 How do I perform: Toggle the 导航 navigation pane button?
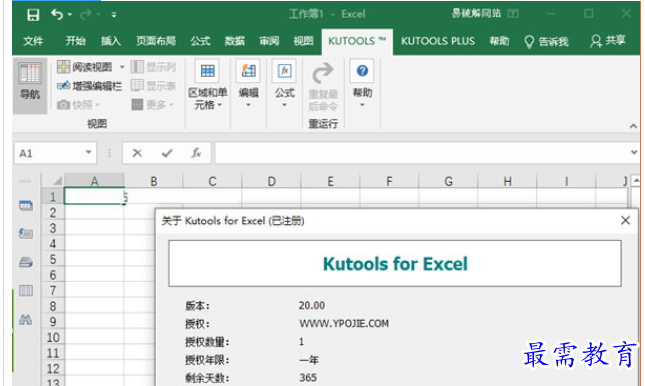tap(30, 85)
